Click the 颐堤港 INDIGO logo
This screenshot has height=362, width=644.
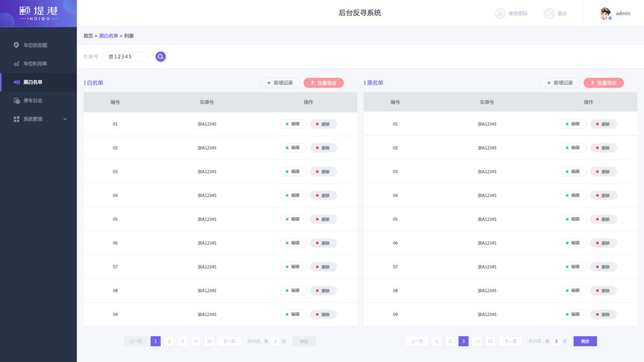tap(39, 13)
